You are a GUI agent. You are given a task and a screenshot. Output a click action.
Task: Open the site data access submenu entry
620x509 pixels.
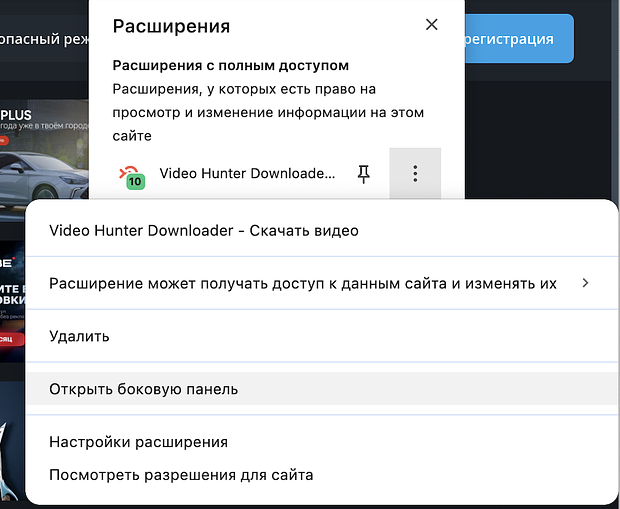tap(303, 283)
